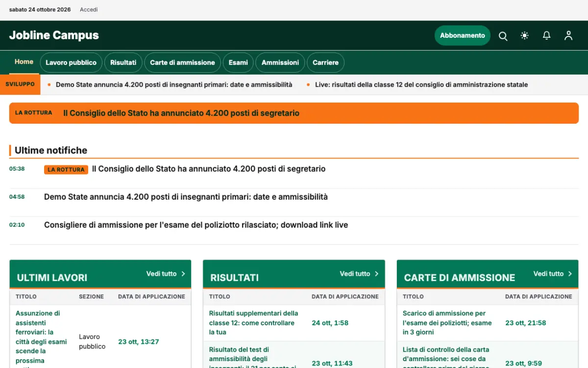Click the date 24 ott, 1:58
Screen dimensions: 588x368
(x=330, y=323)
